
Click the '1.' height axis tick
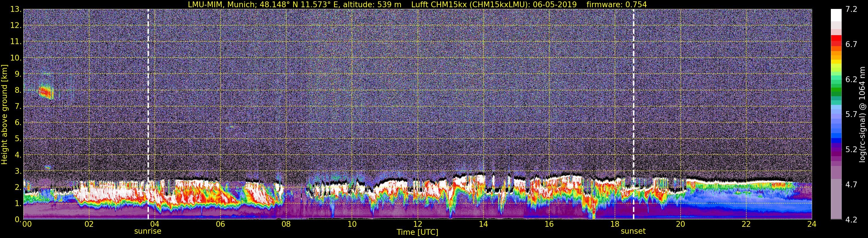pyautogui.click(x=18, y=203)
